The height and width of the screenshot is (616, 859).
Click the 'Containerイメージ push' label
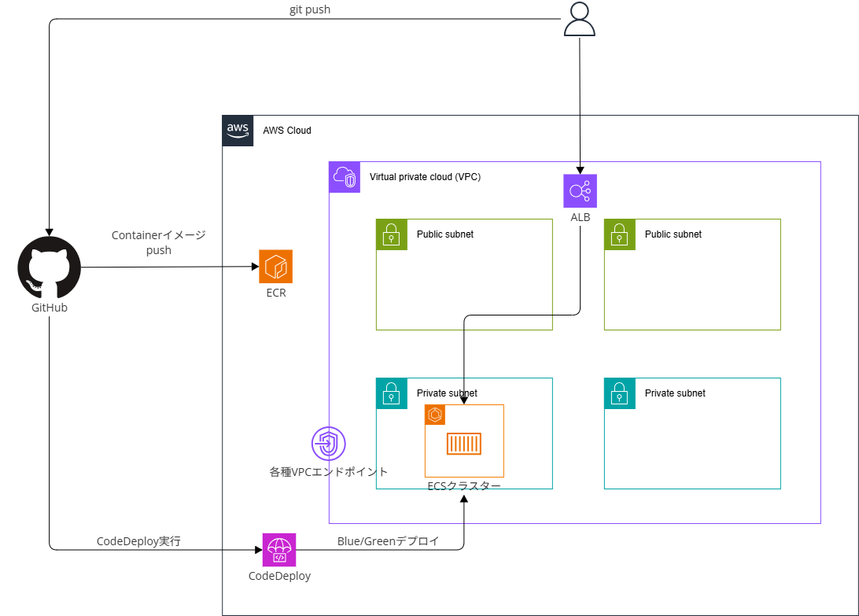click(159, 242)
